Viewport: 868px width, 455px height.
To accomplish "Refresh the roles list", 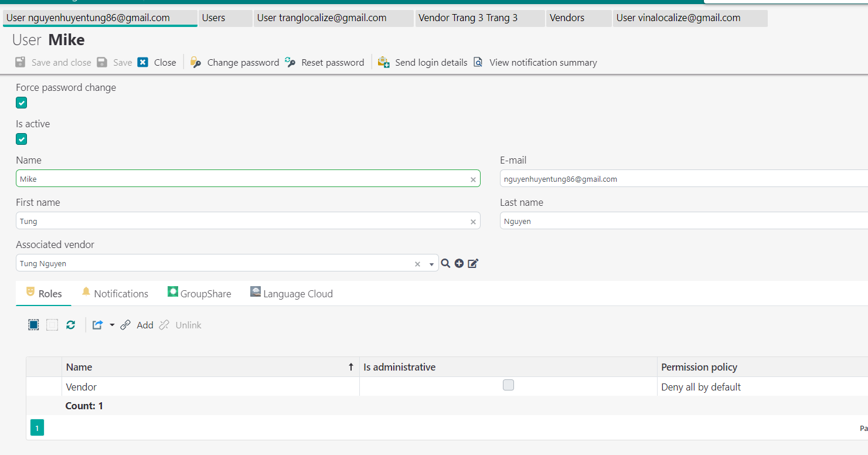I will point(71,325).
